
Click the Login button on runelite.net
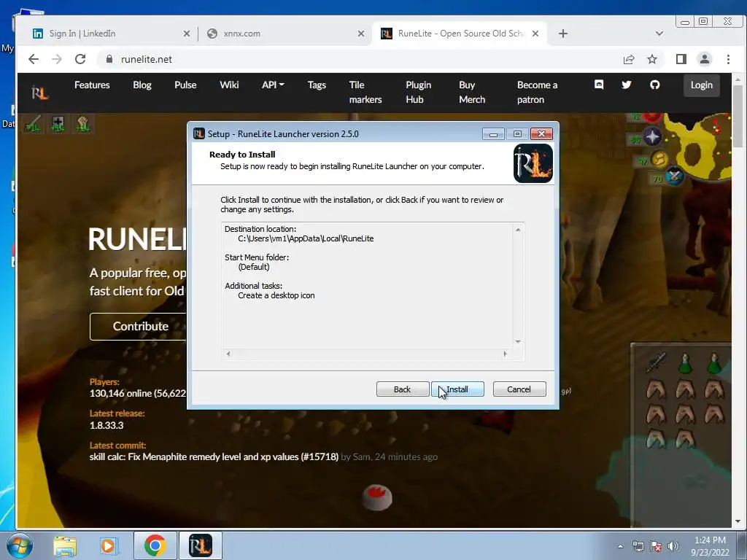(701, 85)
